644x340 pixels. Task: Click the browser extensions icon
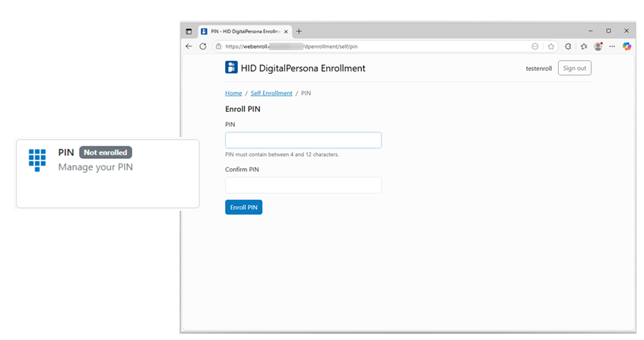click(x=568, y=46)
